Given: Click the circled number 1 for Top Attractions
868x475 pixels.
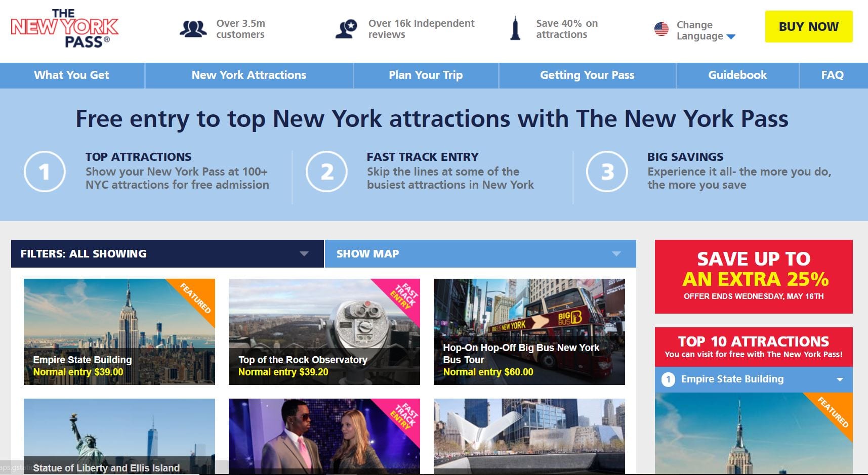Looking at the screenshot, I should [x=45, y=171].
